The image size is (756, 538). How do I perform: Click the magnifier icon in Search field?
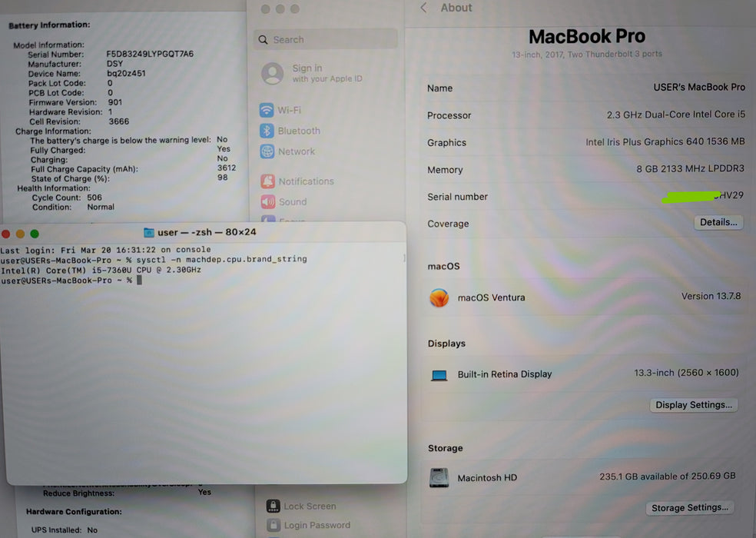[263, 39]
